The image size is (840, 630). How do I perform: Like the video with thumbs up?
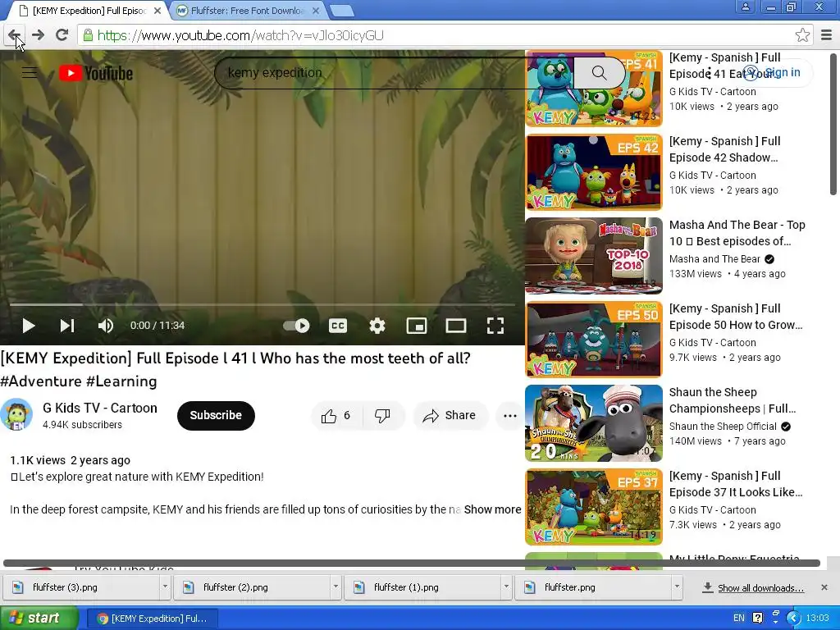[x=336, y=416]
